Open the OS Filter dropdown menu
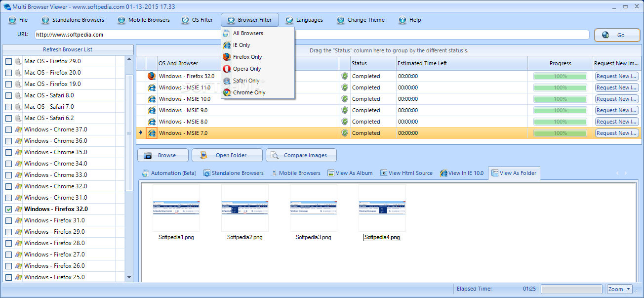The image size is (644, 298). 198,20
